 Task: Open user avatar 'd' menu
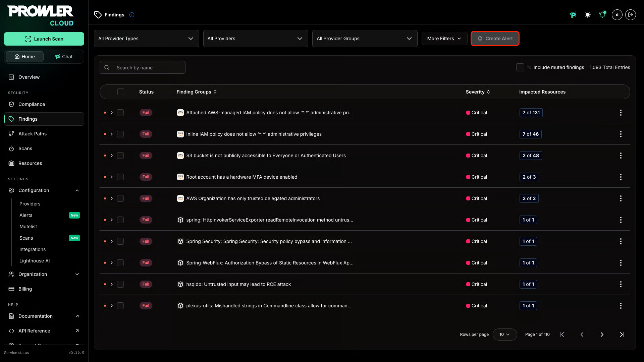[617, 15]
